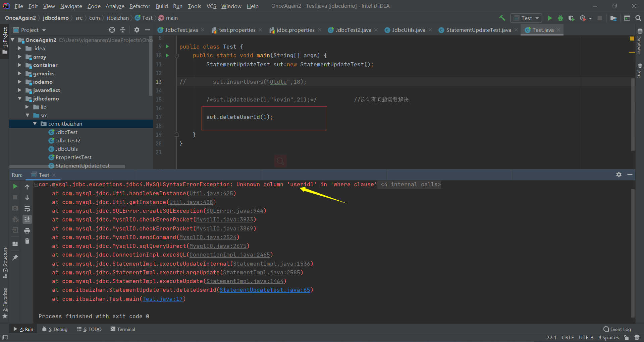Toggle scroll to end in console
The width and height of the screenshot is (644, 342).
pos(27,219)
